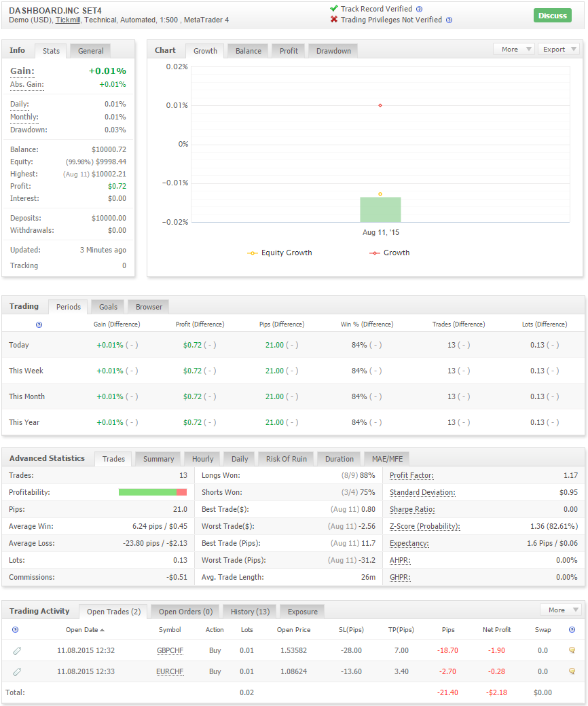The image size is (588, 706).
Task: Click the red Trading Privileges Not Verified cross
Action: [x=333, y=20]
